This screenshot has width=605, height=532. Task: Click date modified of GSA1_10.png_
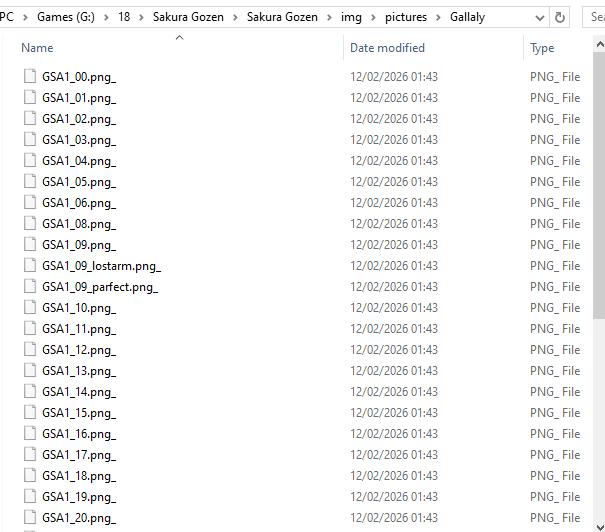pos(394,307)
